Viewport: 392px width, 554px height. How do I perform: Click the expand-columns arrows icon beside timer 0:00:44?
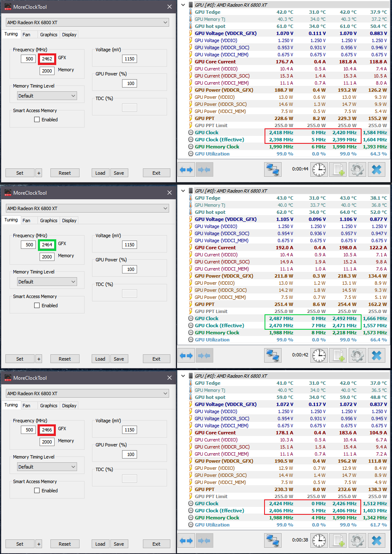tap(186, 170)
